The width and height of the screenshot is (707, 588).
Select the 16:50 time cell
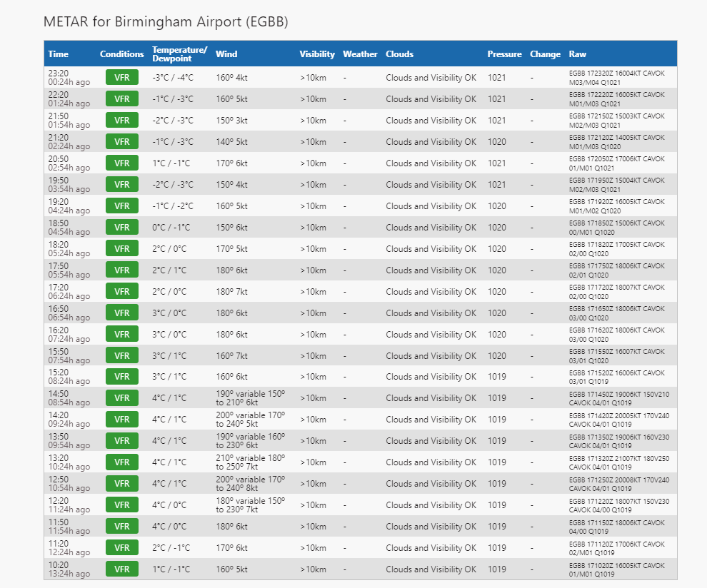pyautogui.click(x=69, y=313)
